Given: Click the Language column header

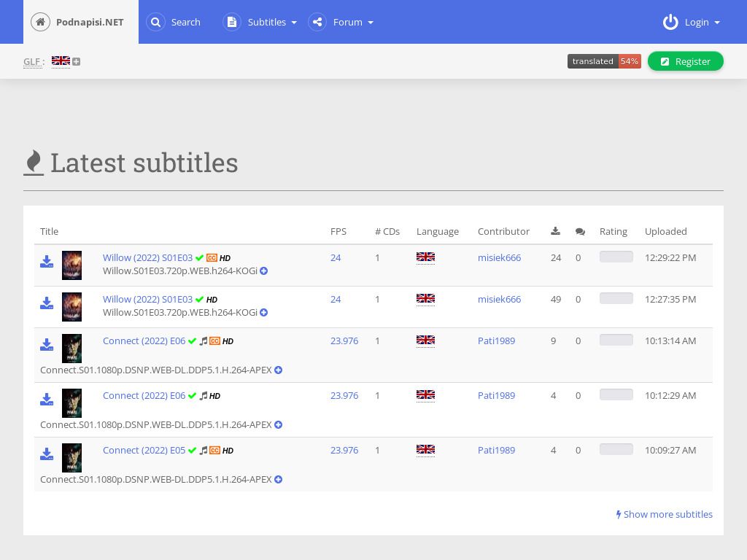Looking at the screenshot, I should point(438,231).
